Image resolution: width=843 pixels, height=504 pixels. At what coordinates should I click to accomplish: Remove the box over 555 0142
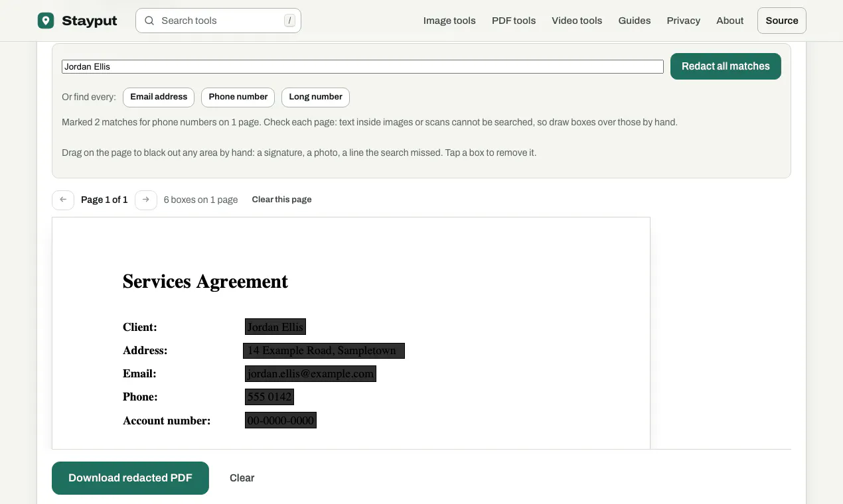[x=269, y=397]
